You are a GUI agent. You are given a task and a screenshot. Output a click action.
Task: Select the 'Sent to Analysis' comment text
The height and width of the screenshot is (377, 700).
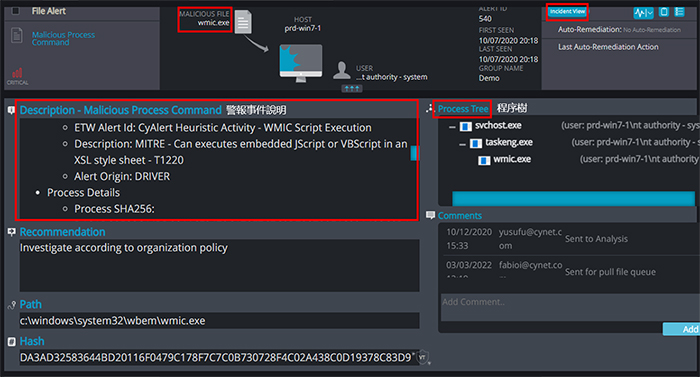click(596, 239)
